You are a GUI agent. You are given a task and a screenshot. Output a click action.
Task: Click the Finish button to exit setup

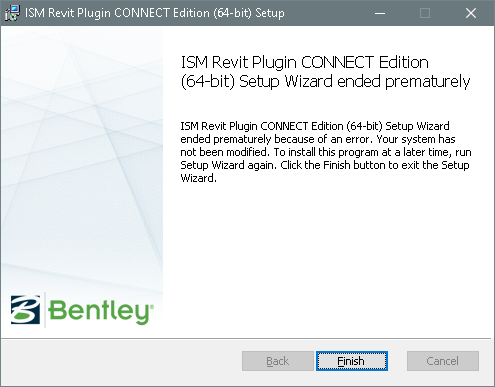point(352,361)
